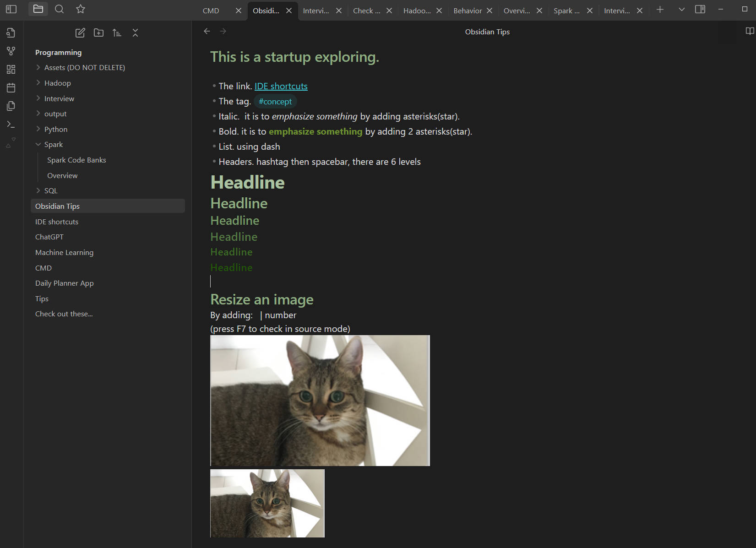This screenshot has height=548, width=756.
Task: Open the search pane magnifier icon
Action: pyautogui.click(x=59, y=9)
